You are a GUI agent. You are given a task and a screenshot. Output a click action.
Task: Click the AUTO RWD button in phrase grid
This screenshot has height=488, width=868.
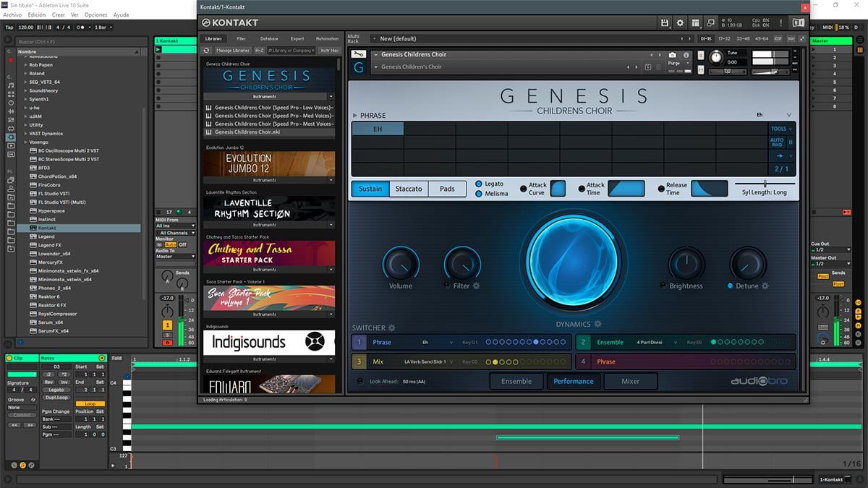coord(777,142)
